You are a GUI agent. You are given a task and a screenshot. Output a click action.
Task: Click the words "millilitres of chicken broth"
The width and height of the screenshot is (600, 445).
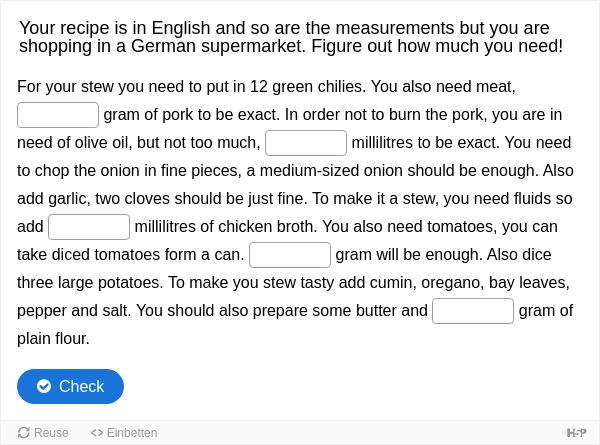(x=226, y=227)
